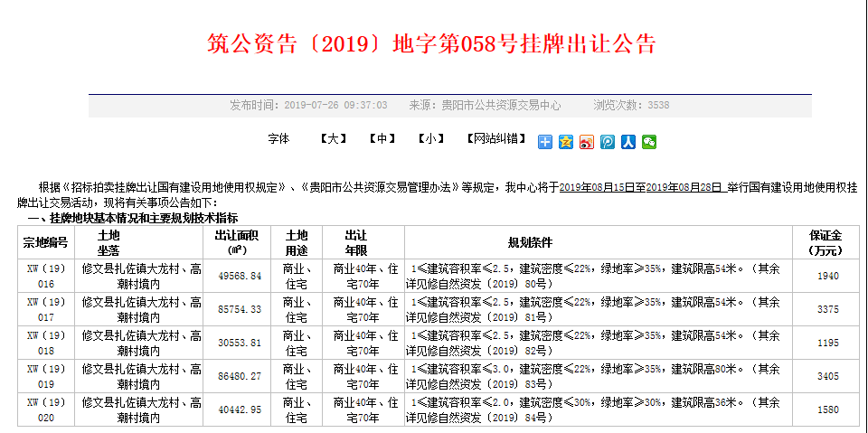Select parcel number XW(19)019
The height and width of the screenshot is (433, 868).
coord(46,376)
